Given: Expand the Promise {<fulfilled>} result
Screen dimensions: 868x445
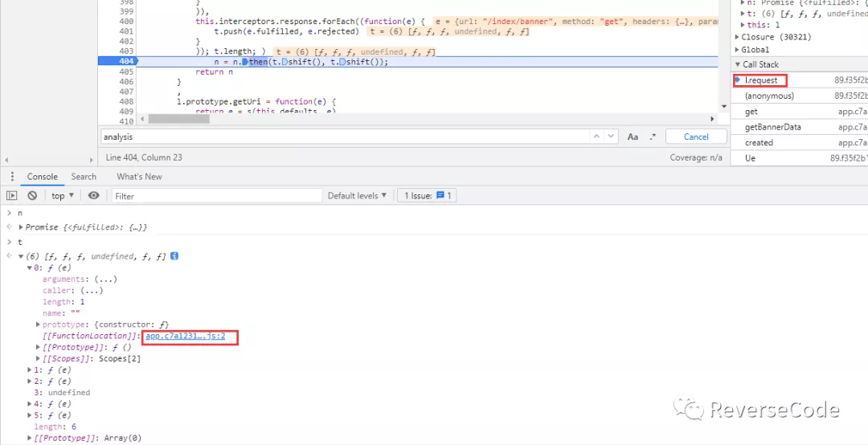Looking at the screenshot, I should tap(21, 227).
